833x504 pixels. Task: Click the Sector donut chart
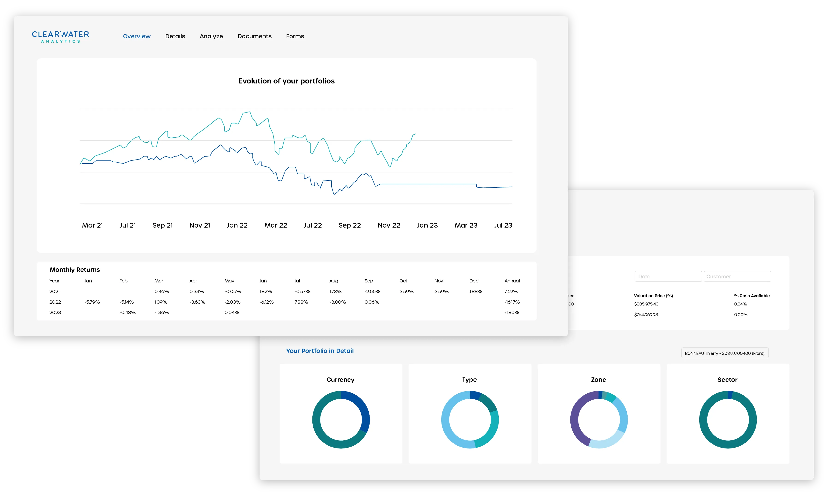tap(728, 420)
